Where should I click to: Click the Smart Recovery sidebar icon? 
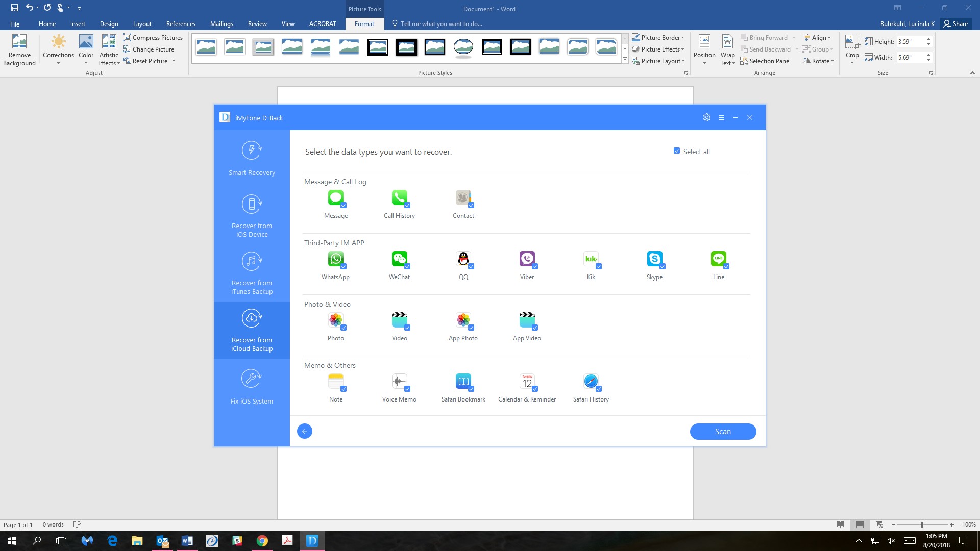click(252, 151)
